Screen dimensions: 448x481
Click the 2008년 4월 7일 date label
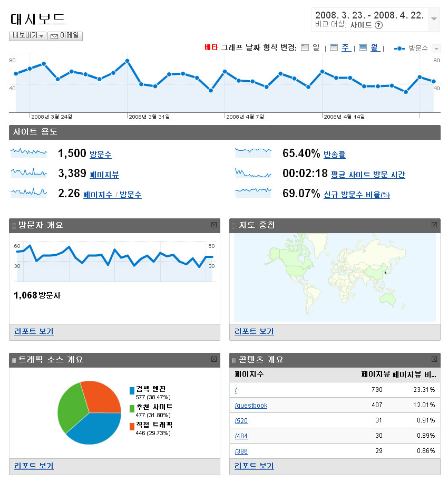245,117
